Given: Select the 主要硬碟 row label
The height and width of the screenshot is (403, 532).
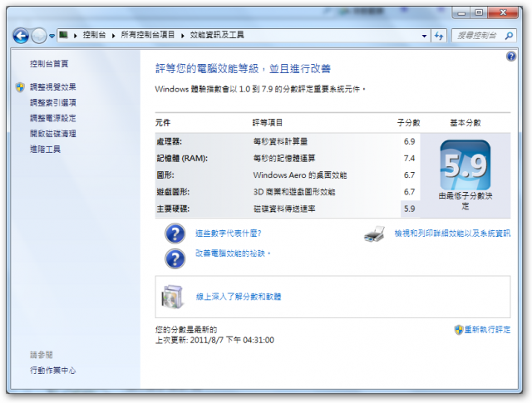Looking at the screenshot, I should (173, 209).
